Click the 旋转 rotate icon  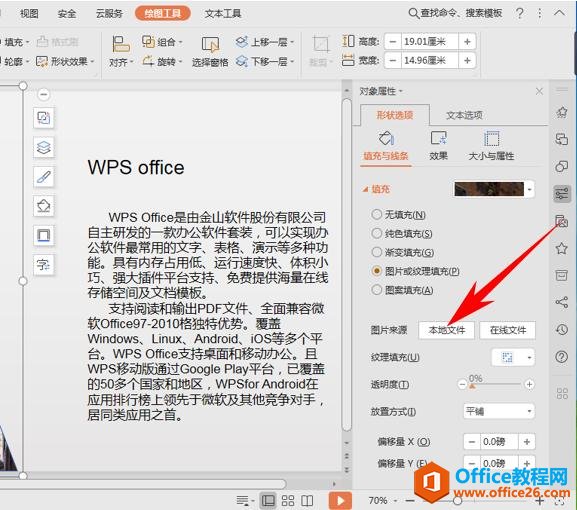click(148, 61)
